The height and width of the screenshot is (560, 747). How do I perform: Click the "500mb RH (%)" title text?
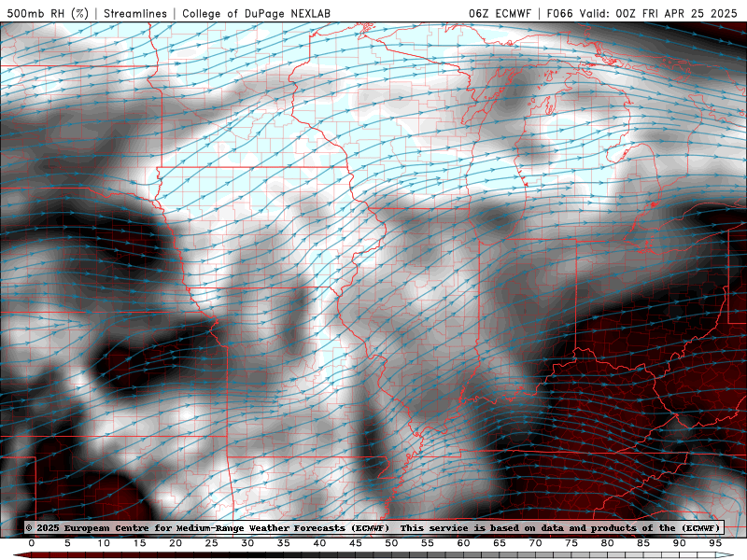click(48, 13)
